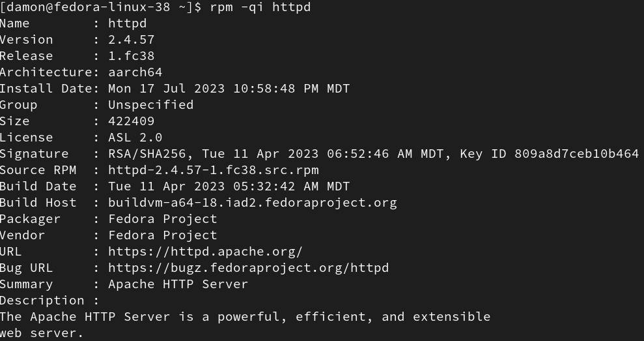Click the version number 2.4.57
This screenshot has width=644, height=341.
tap(132, 40)
